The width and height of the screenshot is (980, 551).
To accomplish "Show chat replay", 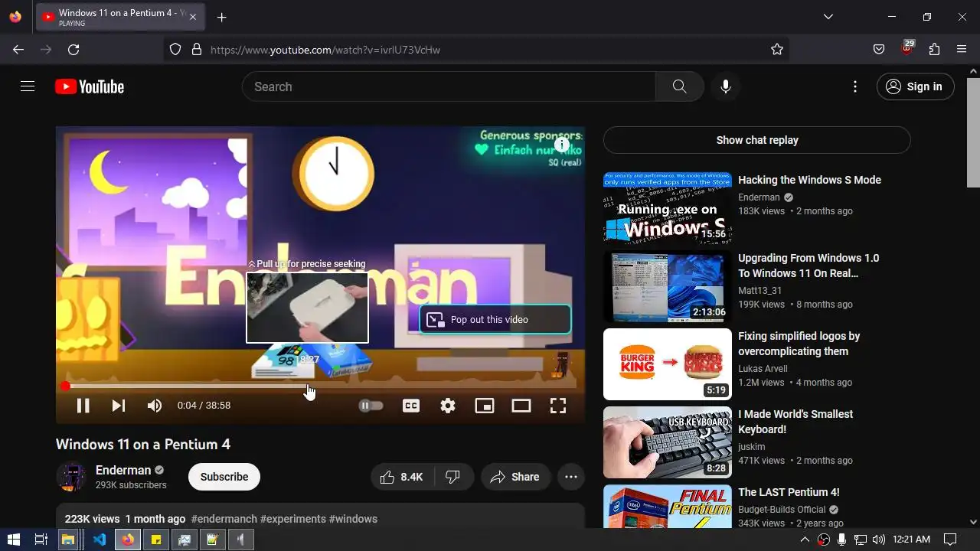I will pos(757,140).
